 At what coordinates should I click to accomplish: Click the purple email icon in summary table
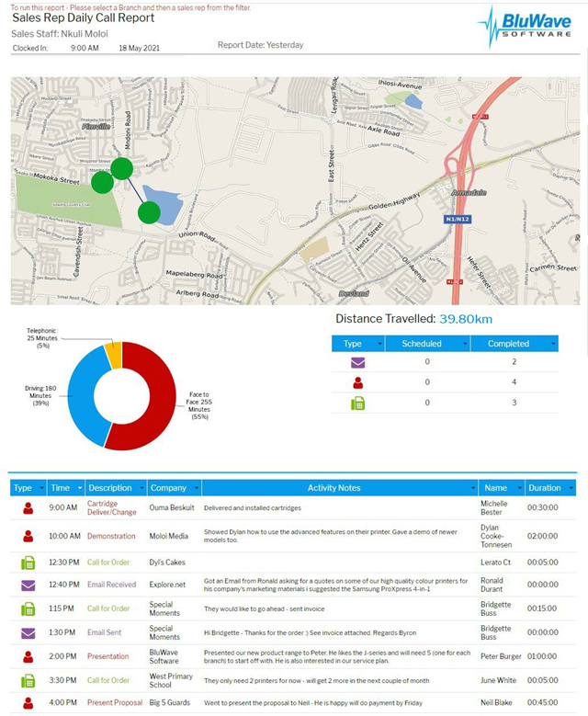click(358, 362)
